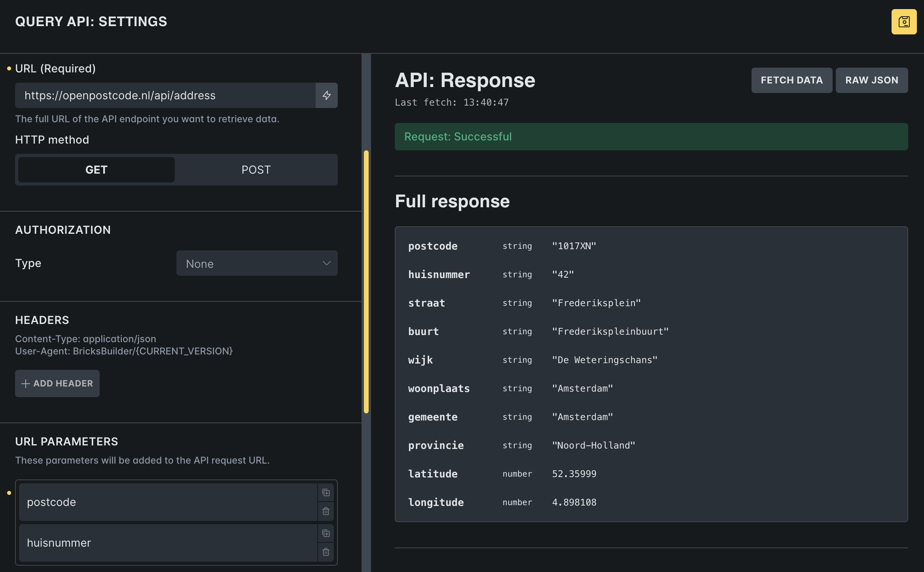Image resolution: width=924 pixels, height=572 pixels.
Task: Click the plus icon on Add Header
Action: coord(26,383)
